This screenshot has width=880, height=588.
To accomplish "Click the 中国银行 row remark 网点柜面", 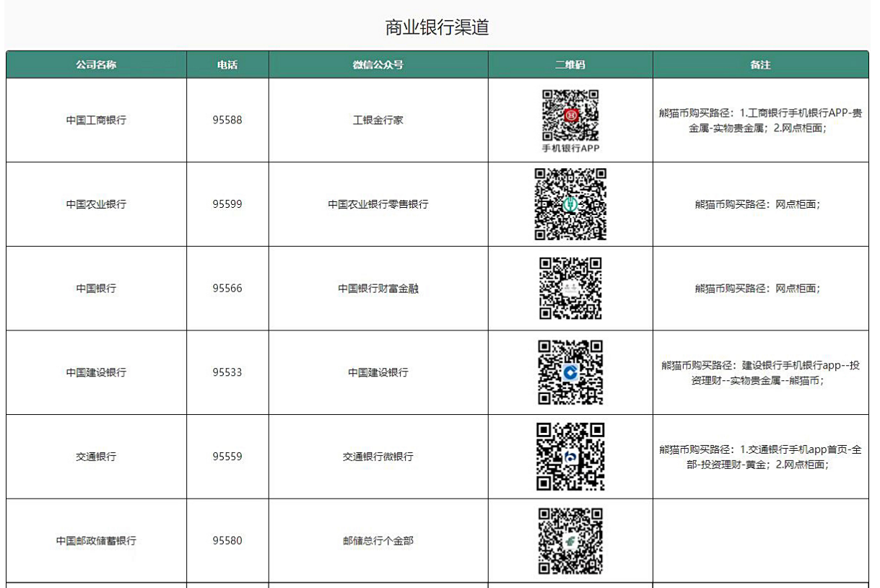I will coord(758,288).
